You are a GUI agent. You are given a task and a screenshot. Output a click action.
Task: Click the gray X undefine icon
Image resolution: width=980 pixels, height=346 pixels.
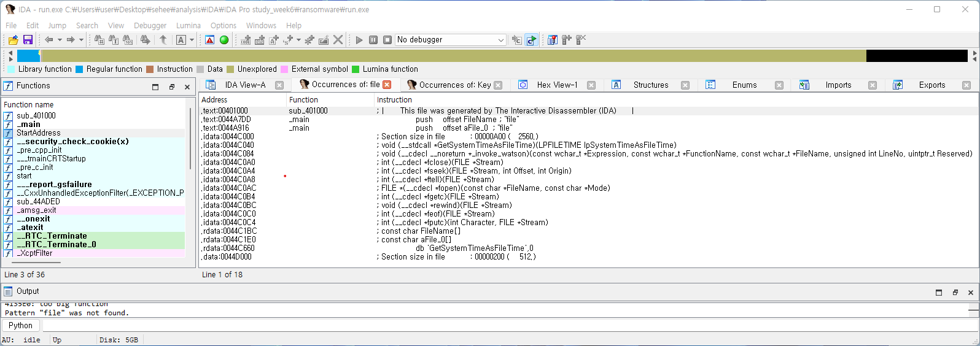pyautogui.click(x=338, y=40)
